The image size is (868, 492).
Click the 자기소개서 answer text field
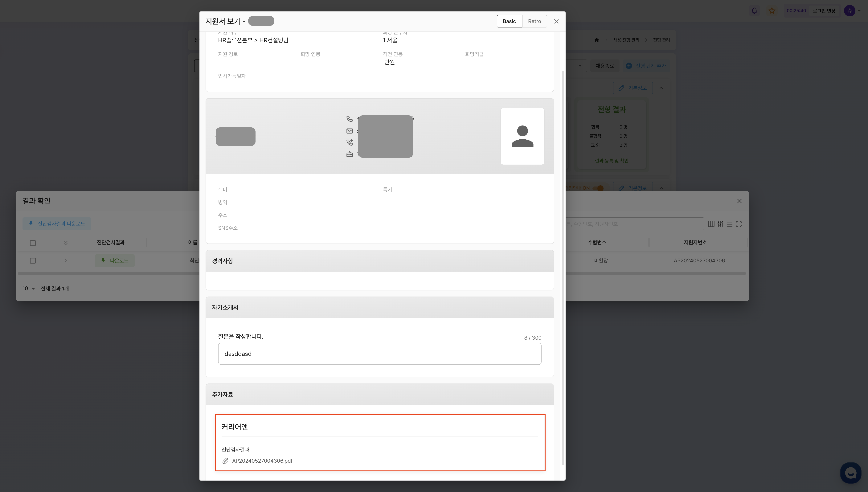point(379,353)
